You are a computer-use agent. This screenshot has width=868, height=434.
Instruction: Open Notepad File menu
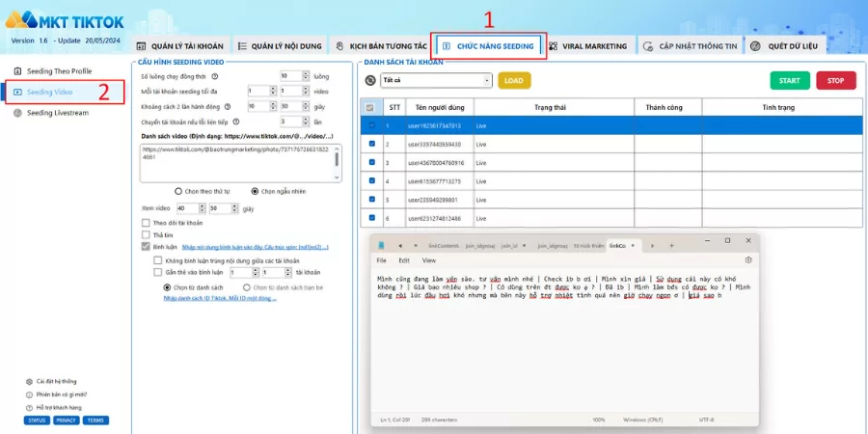(381, 260)
